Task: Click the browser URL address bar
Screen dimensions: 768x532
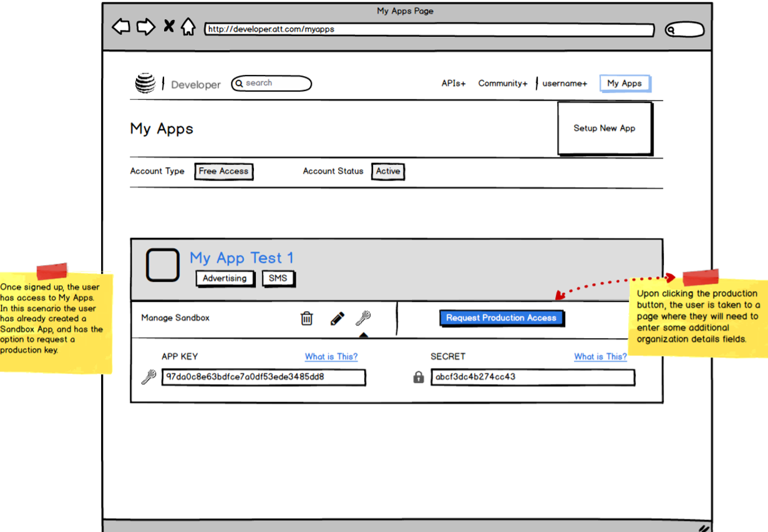Action: [x=429, y=29]
